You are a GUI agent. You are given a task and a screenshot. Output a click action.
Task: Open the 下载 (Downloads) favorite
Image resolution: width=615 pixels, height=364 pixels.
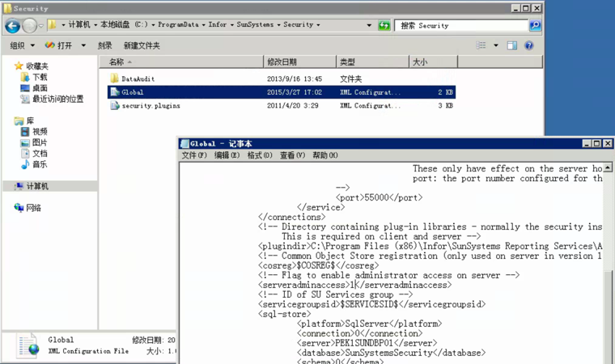click(39, 77)
